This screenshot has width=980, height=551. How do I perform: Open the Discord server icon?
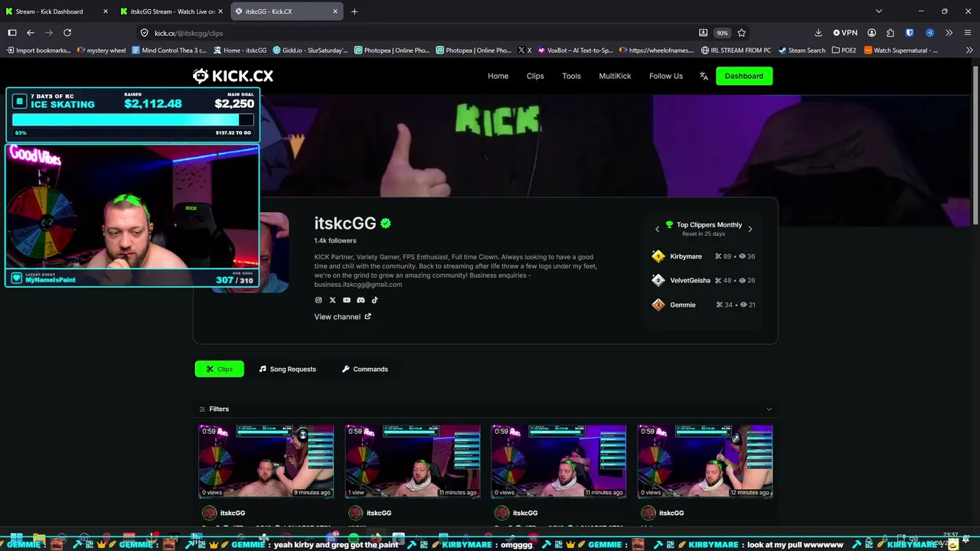pyautogui.click(x=361, y=300)
